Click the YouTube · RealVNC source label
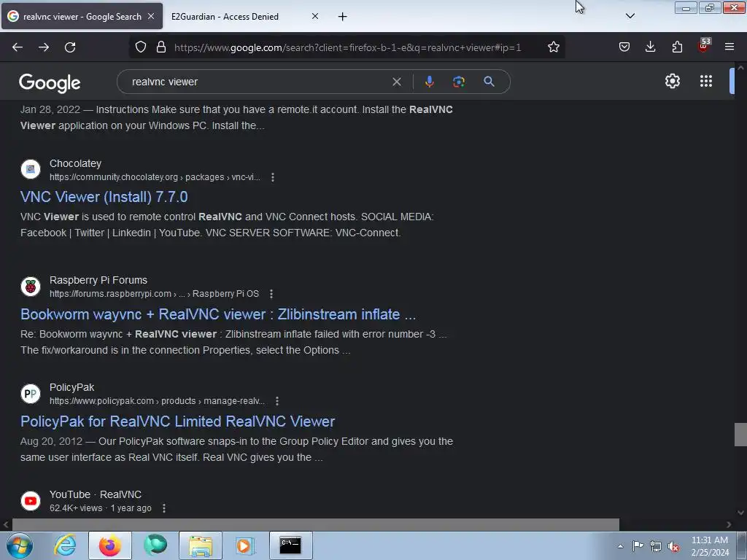Viewport: 747px width, 560px height. point(96,494)
